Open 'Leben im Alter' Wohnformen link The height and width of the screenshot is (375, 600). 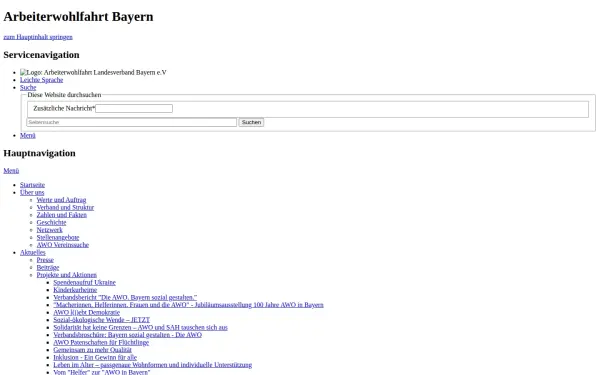click(153, 365)
